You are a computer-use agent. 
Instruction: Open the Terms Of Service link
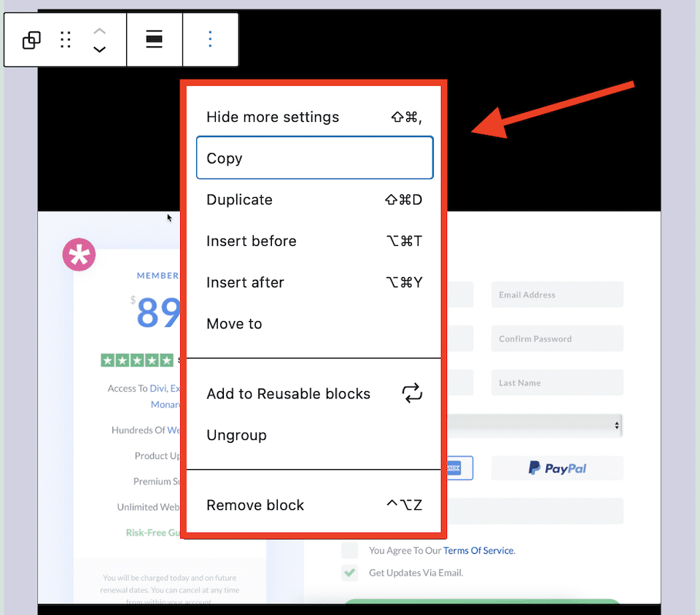click(x=479, y=551)
